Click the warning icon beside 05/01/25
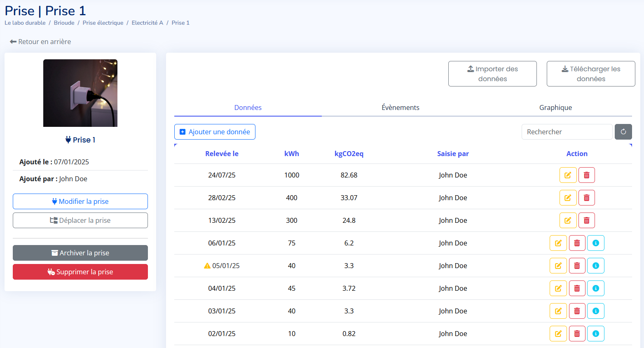This screenshot has height=348, width=644. (x=207, y=266)
